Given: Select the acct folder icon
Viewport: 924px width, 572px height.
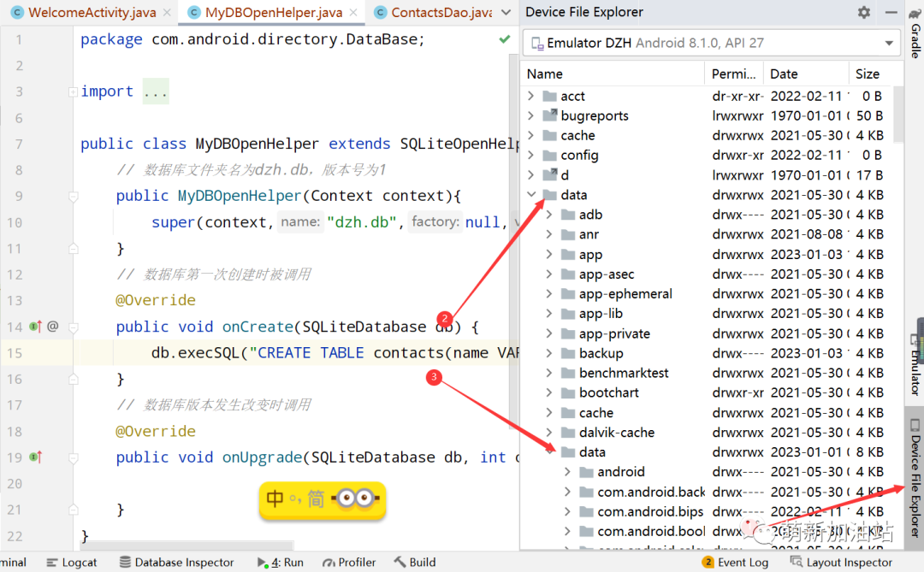Looking at the screenshot, I should (550, 96).
